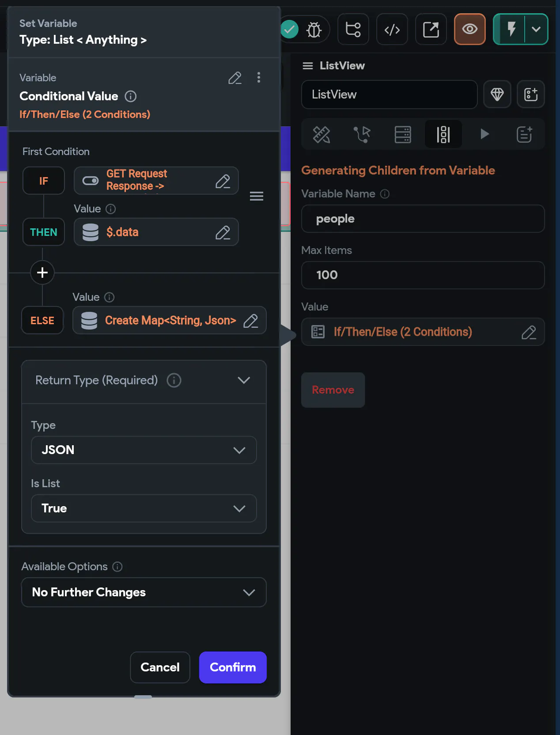Click the add widget icon beside ListView
The height and width of the screenshot is (735, 560).
tap(530, 94)
